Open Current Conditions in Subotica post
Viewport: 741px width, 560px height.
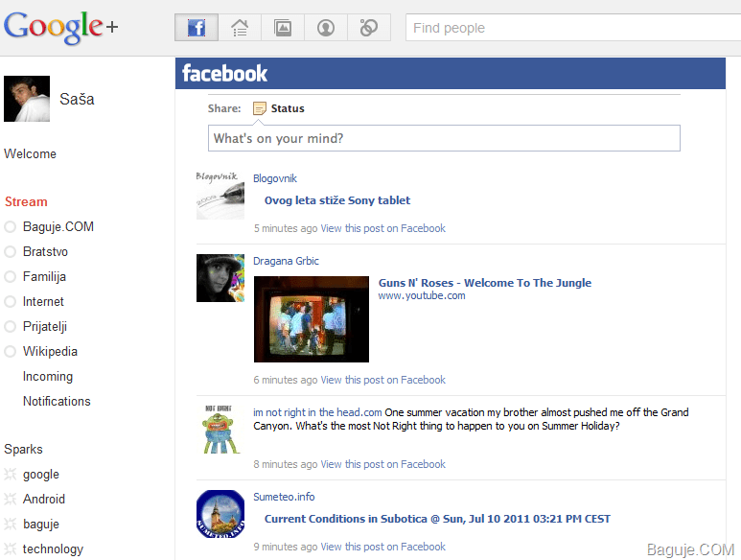[x=438, y=519]
